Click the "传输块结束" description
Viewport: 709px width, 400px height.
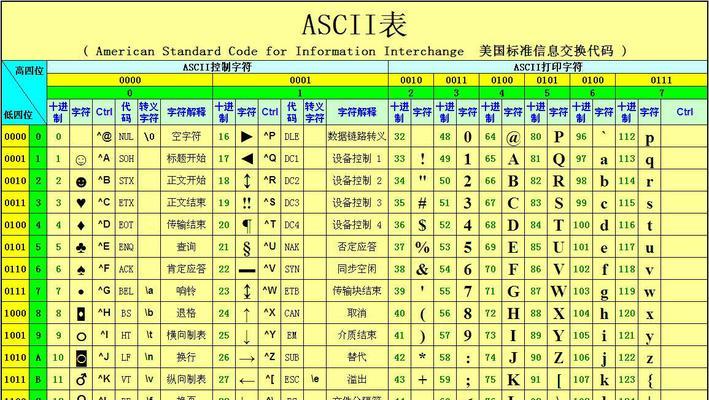click(x=357, y=291)
